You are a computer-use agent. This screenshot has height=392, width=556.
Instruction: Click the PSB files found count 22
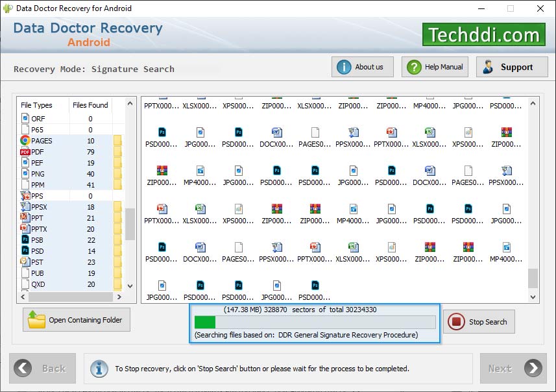(91, 240)
